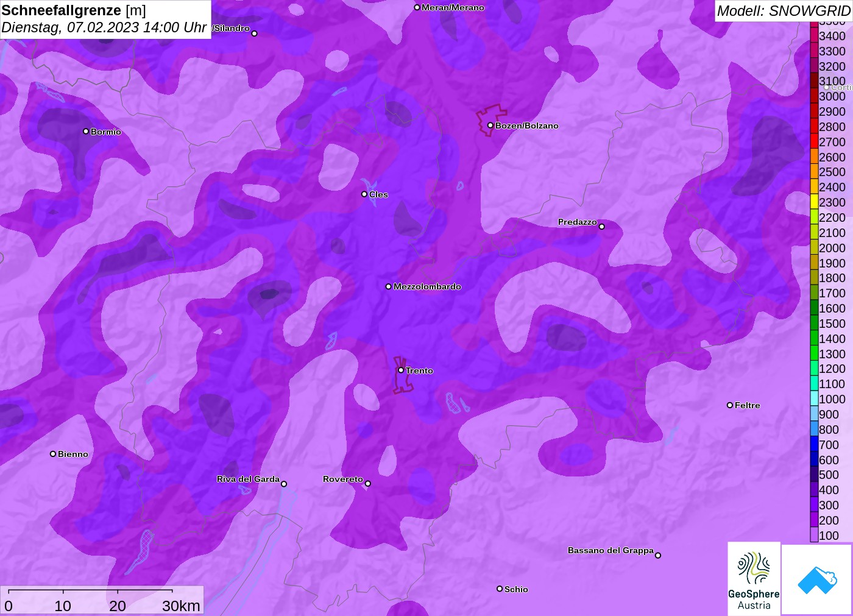This screenshot has width=853, height=616.
Task: Select the Meran/Merano city marker
Action: pyautogui.click(x=417, y=7)
